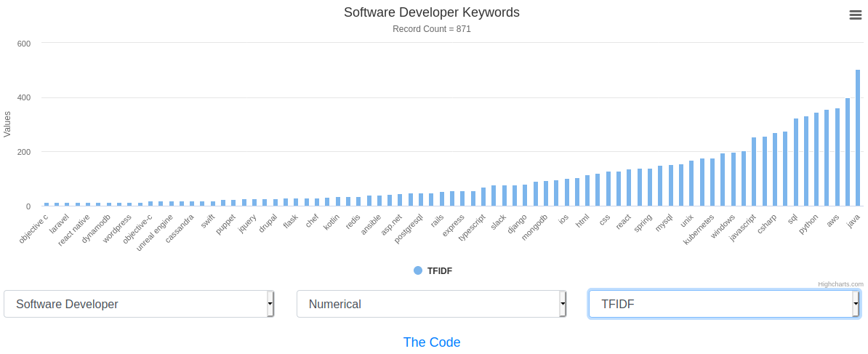Click the kubernetes x-axis label
Image resolution: width=868 pixels, height=354 pixels.
pos(699,229)
